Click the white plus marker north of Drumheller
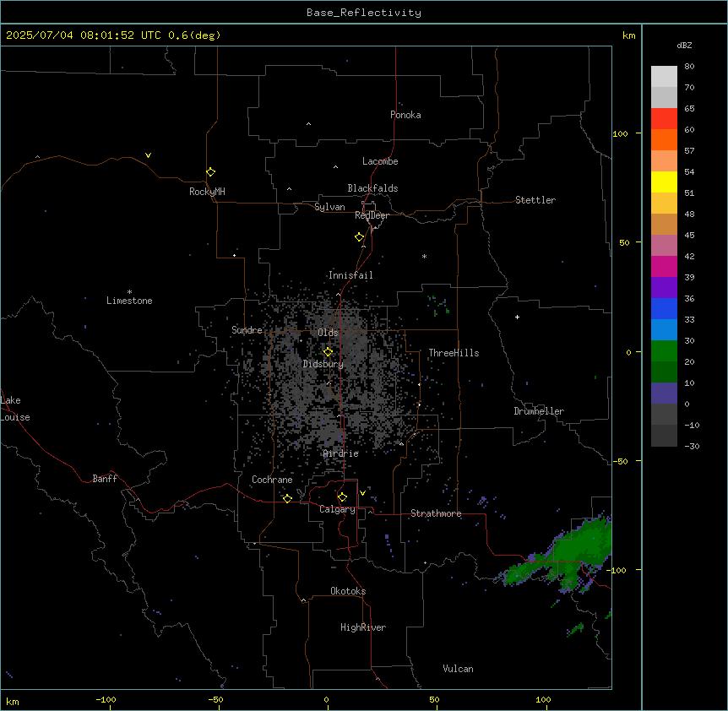 point(517,317)
